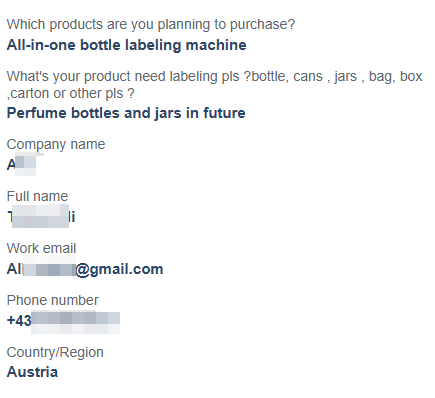Viewport: 435px width, 398px height.
Task: Select the 'All-in-one bottle labeling machine' answer
Action: click(x=127, y=45)
